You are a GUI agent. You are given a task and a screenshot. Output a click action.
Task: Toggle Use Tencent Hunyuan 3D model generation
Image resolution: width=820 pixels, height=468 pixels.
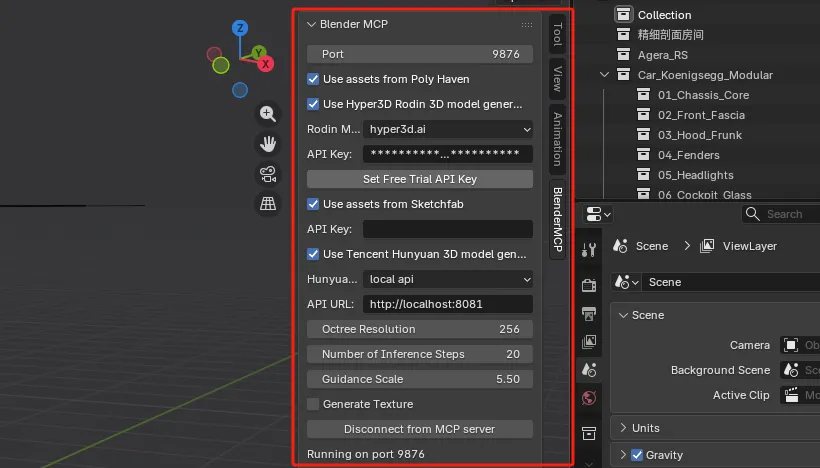pyautogui.click(x=313, y=254)
